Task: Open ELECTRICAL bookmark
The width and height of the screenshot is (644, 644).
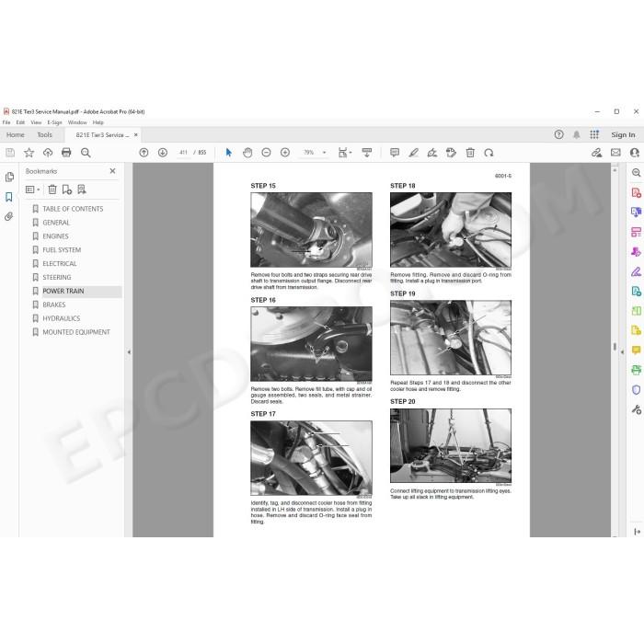Action: click(60, 263)
